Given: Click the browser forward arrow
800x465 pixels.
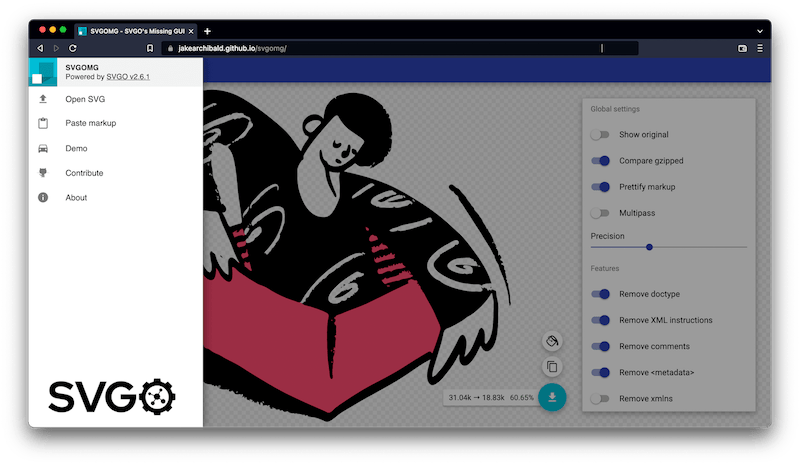Looking at the screenshot, I should coord(56,48).
